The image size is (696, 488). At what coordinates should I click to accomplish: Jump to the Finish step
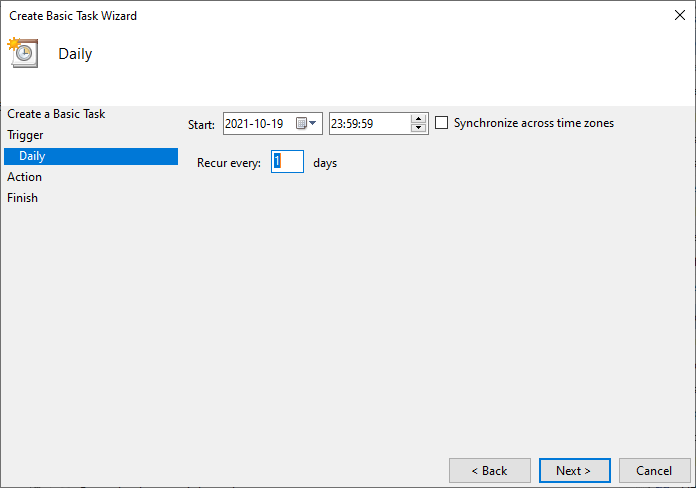(22, 198)
